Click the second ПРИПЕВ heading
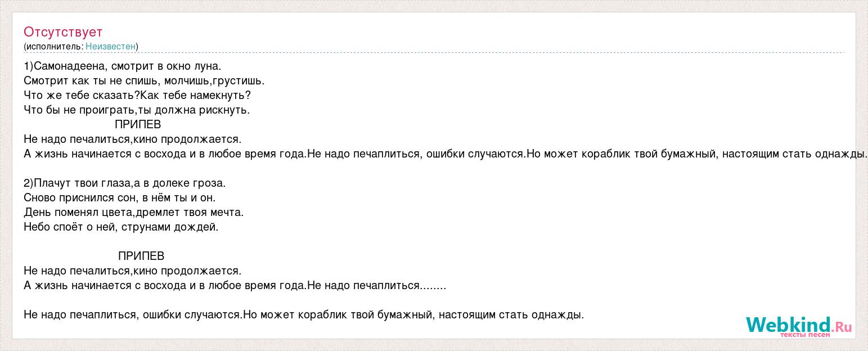 pyautogui.click(x=141, y=256)
